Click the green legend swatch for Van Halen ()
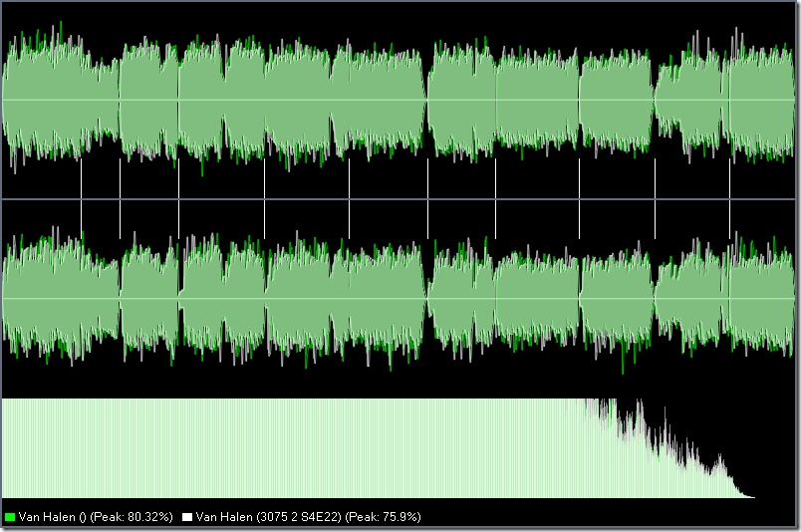Screen dimensions: 801x532 tap(9, 517)
